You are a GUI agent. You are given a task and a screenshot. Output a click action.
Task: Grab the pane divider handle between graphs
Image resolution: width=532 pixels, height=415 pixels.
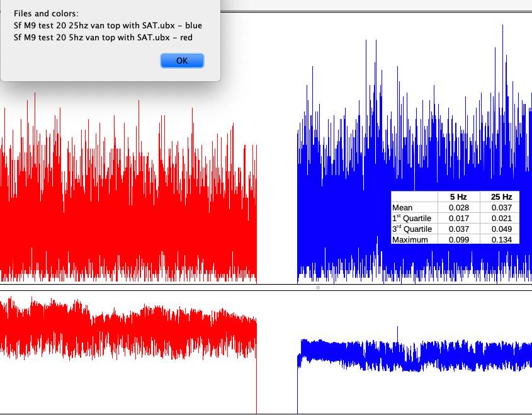[317, 288]
